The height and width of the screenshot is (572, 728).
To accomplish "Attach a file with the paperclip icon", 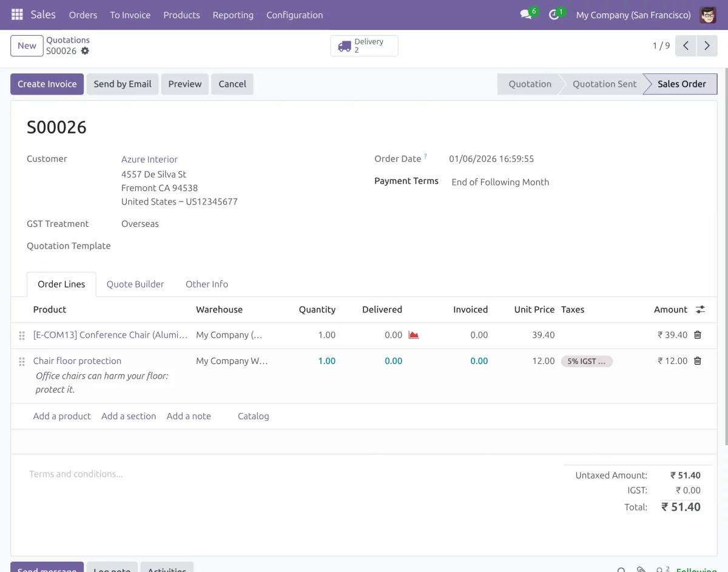I will point(641,569).
